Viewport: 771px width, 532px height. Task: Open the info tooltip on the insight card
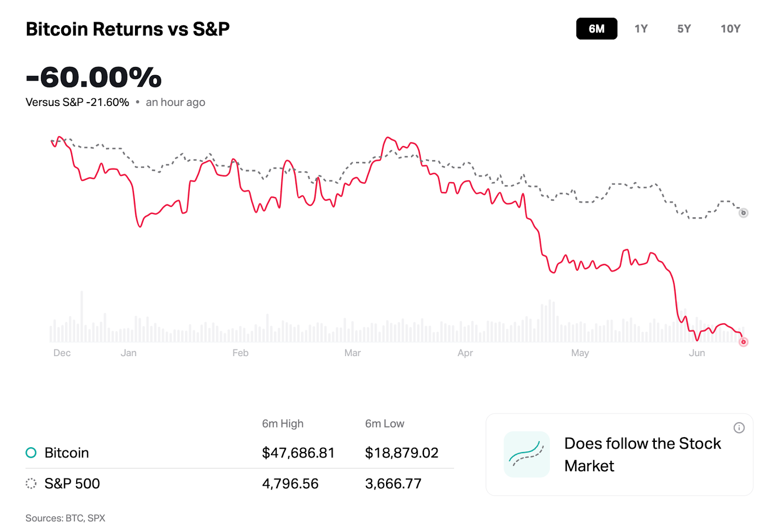point(740,427)
